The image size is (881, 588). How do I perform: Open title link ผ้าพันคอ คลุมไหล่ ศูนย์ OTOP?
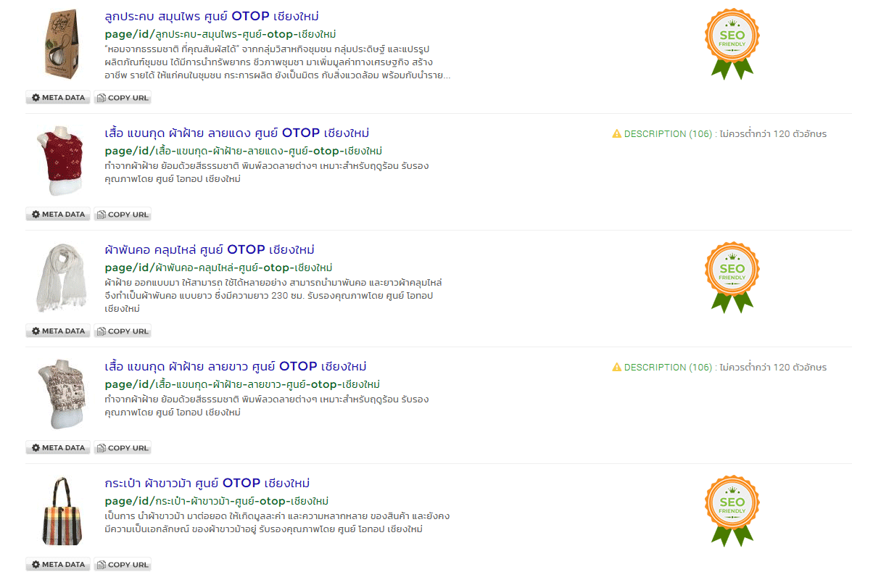[x=209, y=249]
